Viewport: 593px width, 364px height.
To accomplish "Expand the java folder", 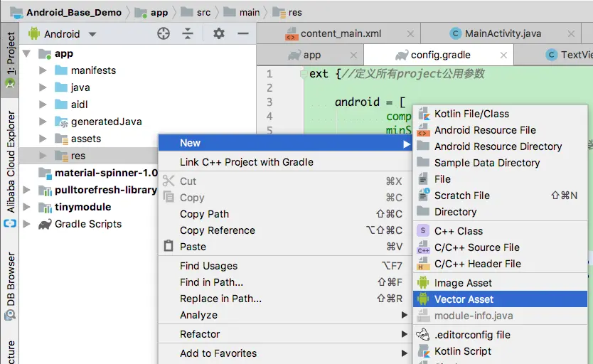I will coord(43,87).
